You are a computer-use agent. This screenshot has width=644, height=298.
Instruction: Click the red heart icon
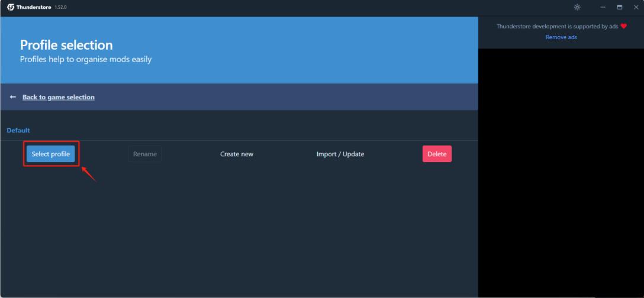[623, 26]
